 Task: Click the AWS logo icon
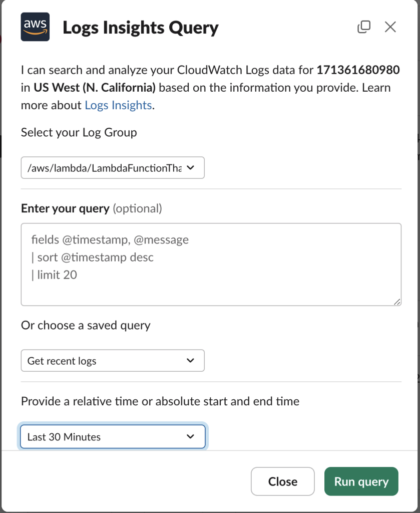click(35, 27)
